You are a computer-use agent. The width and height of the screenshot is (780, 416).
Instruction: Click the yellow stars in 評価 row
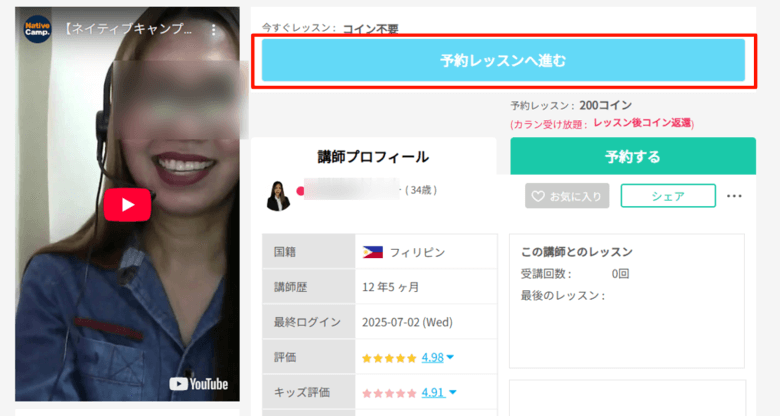(x=389, y=358)
